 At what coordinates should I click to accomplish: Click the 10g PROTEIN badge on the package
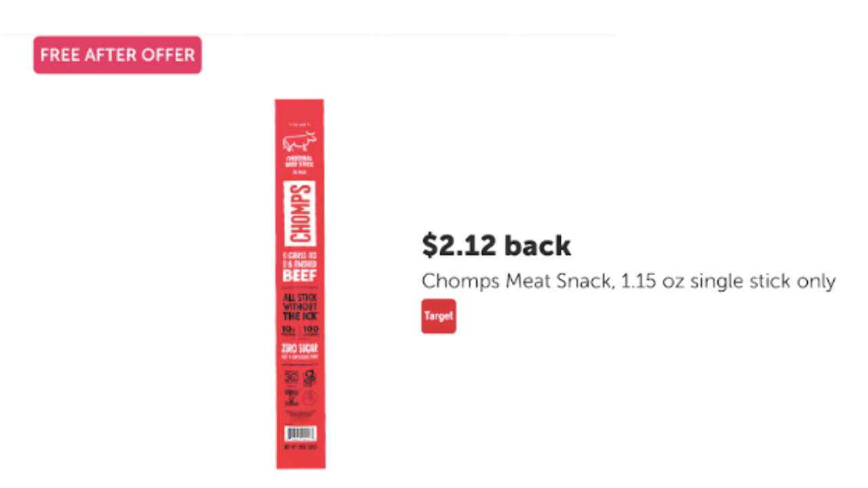[288, 330]
